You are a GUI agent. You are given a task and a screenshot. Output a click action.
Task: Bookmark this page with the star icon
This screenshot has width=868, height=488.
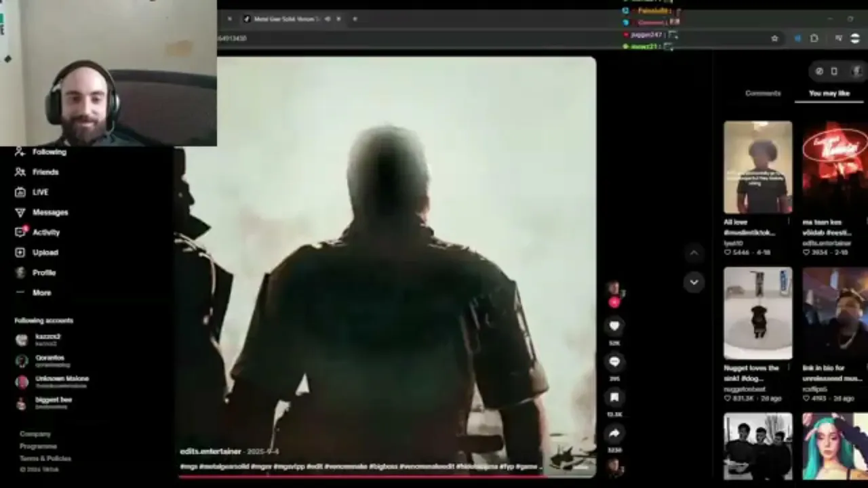click(x=774, y=39)
